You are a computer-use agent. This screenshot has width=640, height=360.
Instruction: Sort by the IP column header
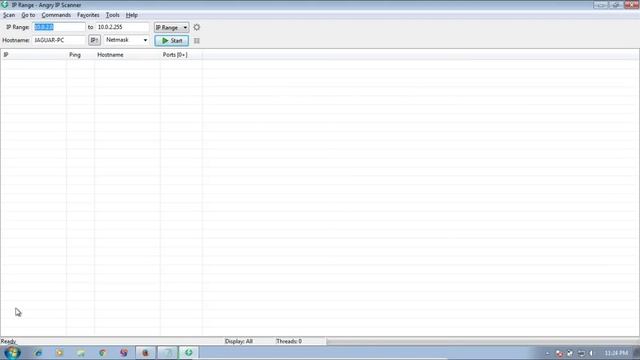pos(33,55)
